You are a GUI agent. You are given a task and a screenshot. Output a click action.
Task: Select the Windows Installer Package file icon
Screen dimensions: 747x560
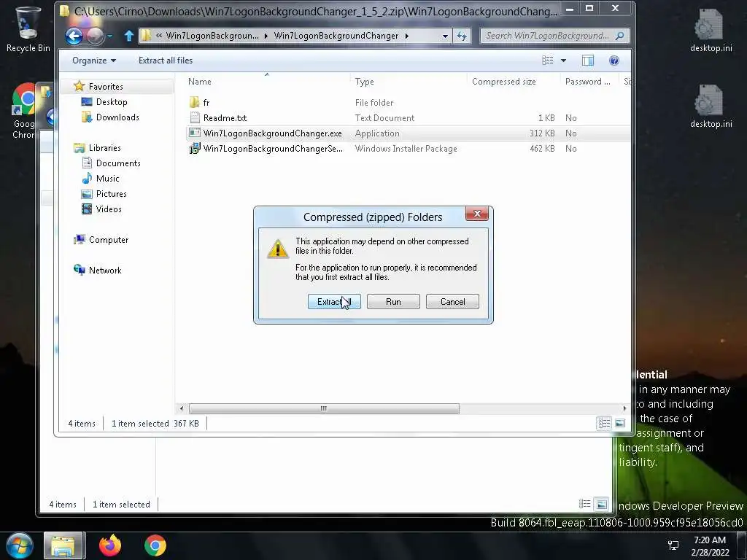[x=194, y=149]
